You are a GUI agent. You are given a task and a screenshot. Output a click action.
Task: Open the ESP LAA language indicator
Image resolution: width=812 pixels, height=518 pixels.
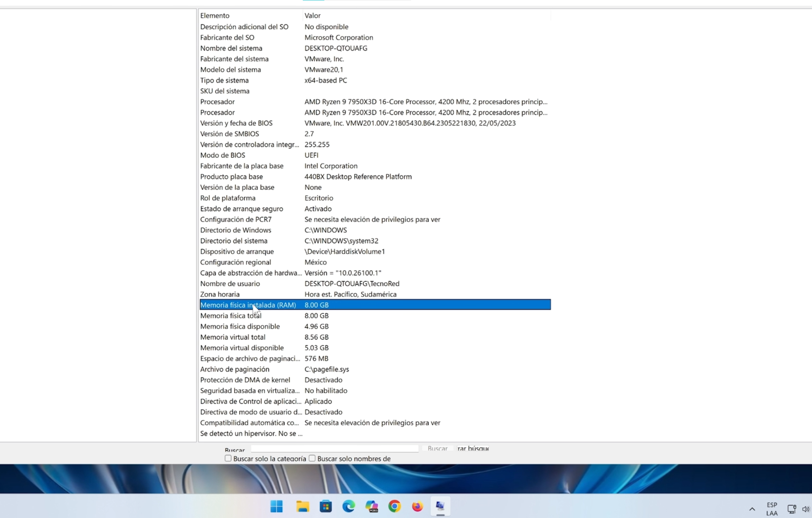tap(772, 509)
